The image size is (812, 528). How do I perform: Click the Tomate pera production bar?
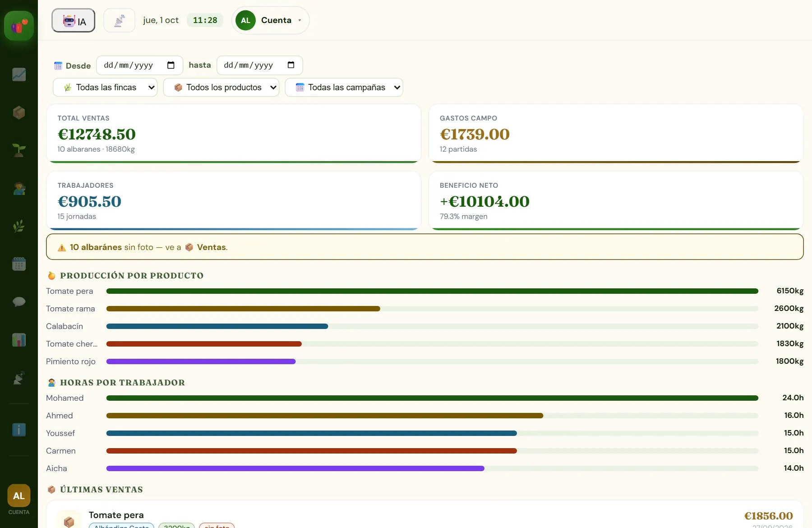432,291
